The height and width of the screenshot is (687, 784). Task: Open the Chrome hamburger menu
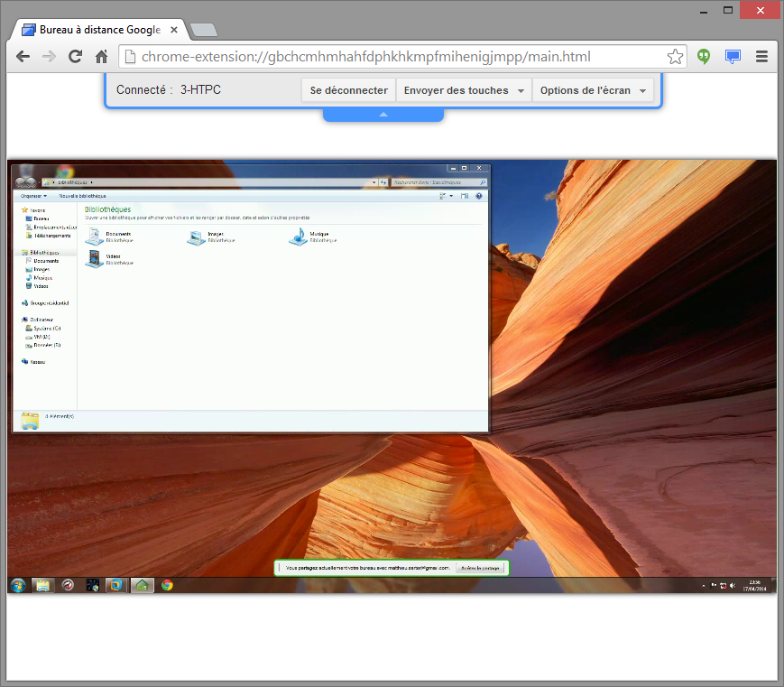click(x=761, y=56)
